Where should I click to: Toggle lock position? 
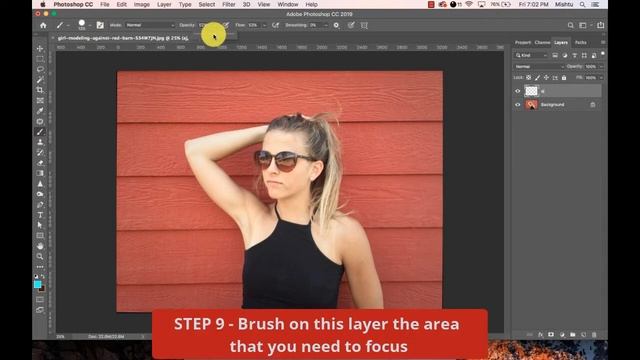546,78
